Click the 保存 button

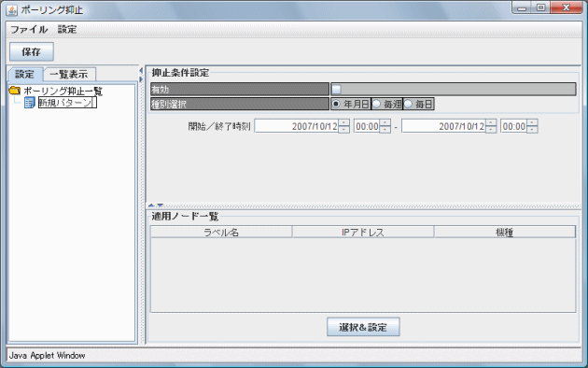click(32, 51)
